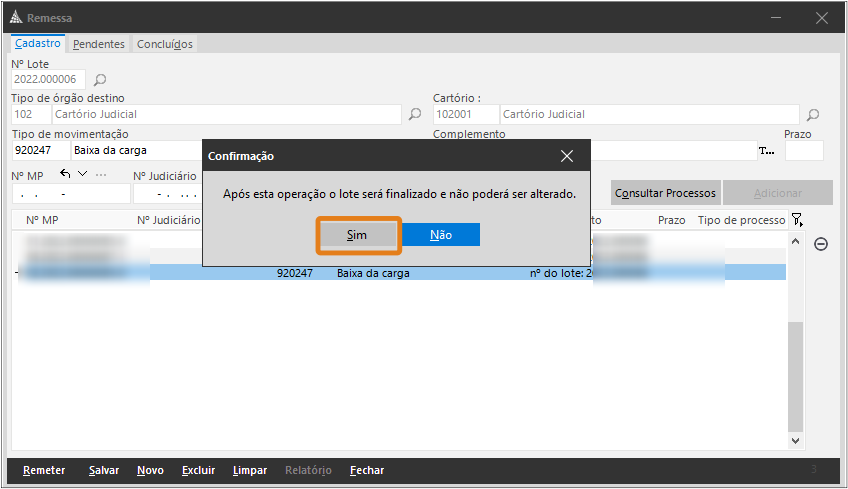Click the Cartório code field 102001

466,115
